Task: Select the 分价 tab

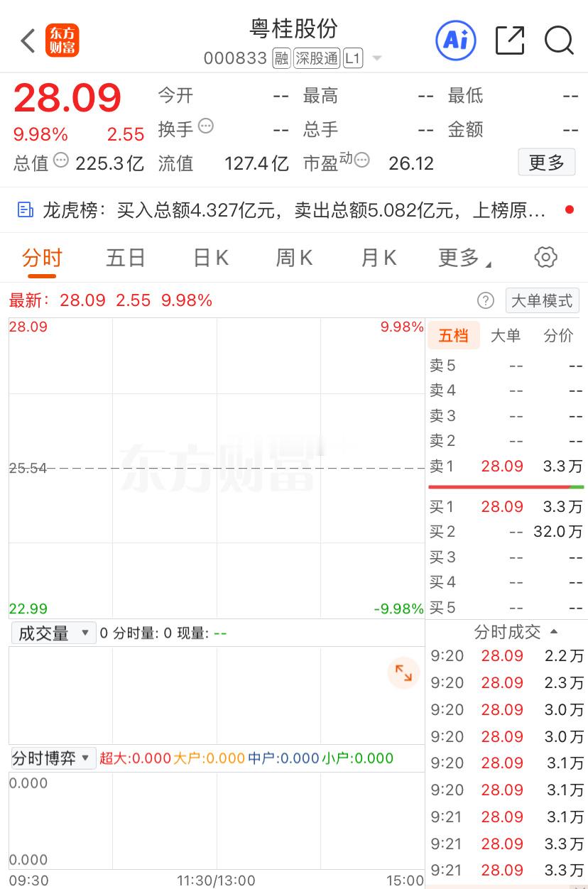Action: point(557,335)
